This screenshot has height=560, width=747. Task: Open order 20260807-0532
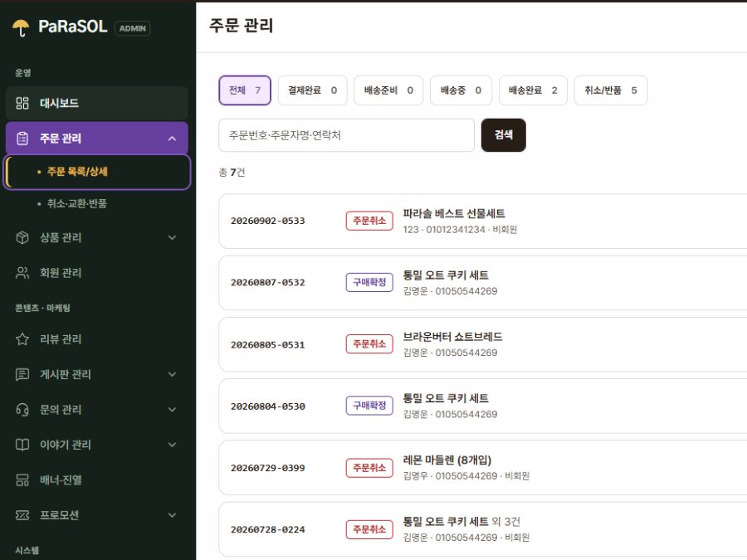tap(482, 283)
